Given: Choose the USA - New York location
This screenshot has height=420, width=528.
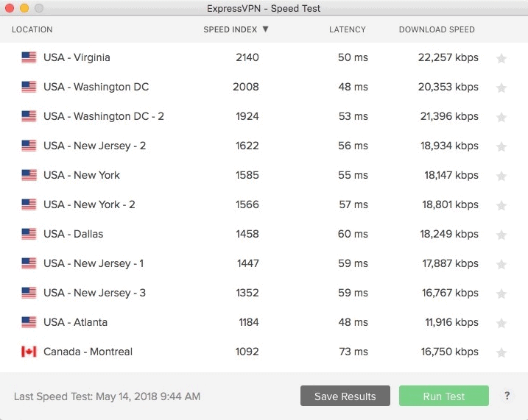Looking at the screenshot, I should (x=82, y=175).
